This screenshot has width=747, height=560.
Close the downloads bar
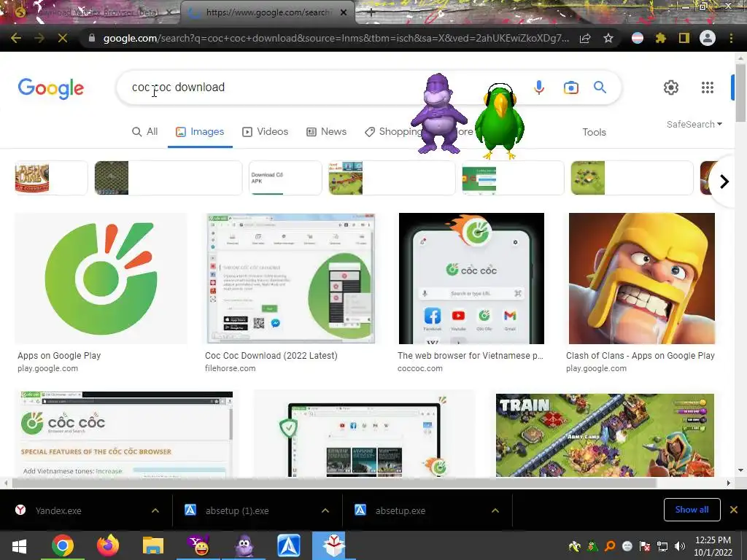734,510
